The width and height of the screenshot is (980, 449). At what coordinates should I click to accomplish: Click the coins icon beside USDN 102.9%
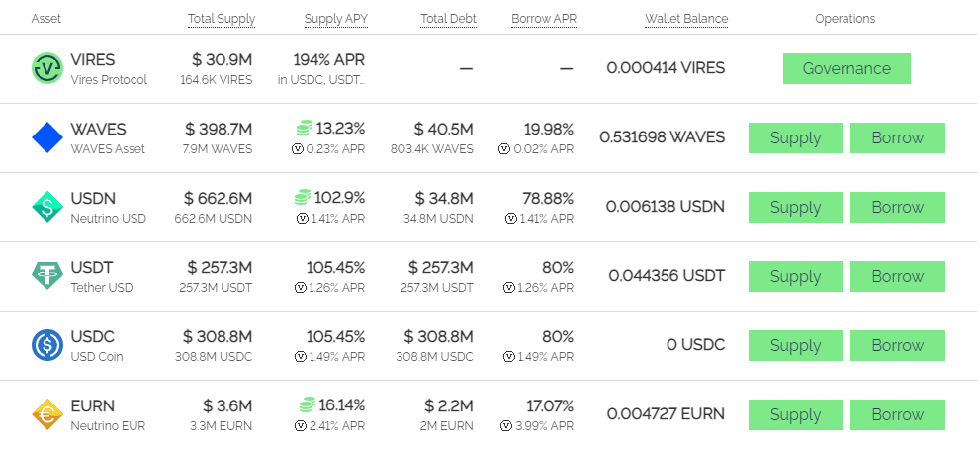tap(303, 198)
